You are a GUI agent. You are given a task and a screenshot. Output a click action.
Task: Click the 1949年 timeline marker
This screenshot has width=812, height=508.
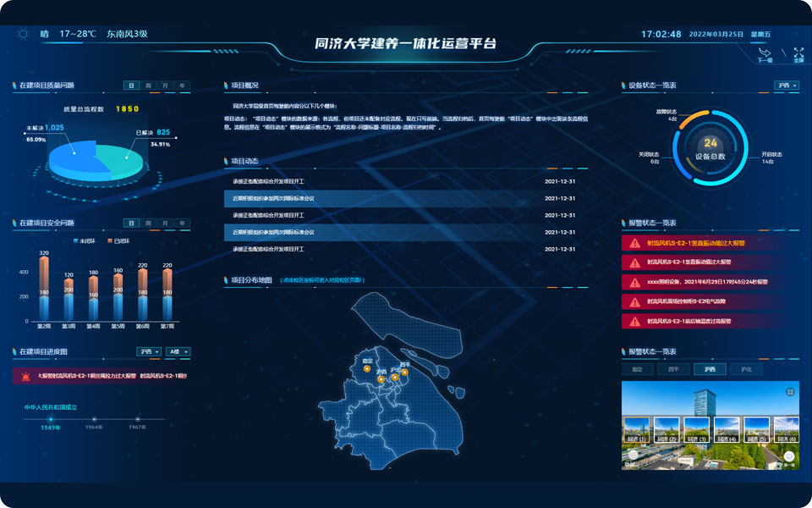(x=50, y=419)
